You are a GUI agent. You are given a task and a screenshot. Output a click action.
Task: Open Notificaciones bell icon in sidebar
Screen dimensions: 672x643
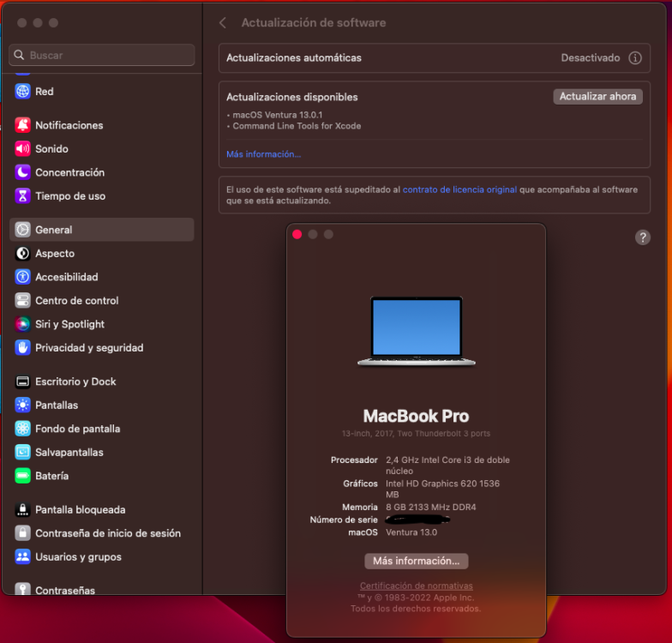point(22,125)
